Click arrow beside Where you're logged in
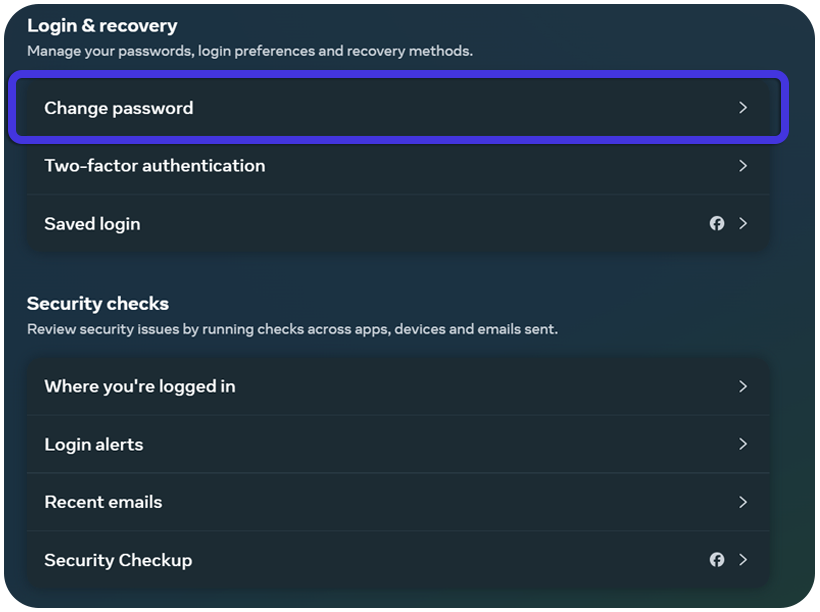 pyautogui.click(x=743, y=386)
